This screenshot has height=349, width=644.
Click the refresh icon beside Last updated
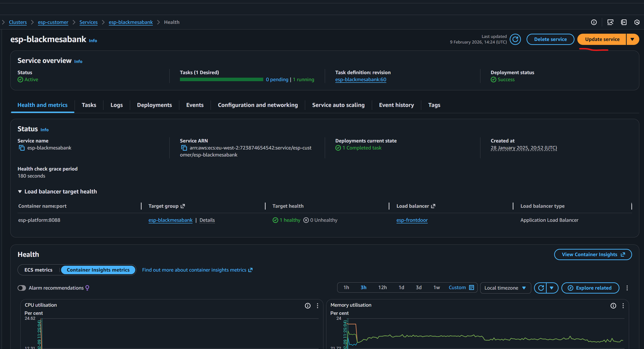coord(515,39)
